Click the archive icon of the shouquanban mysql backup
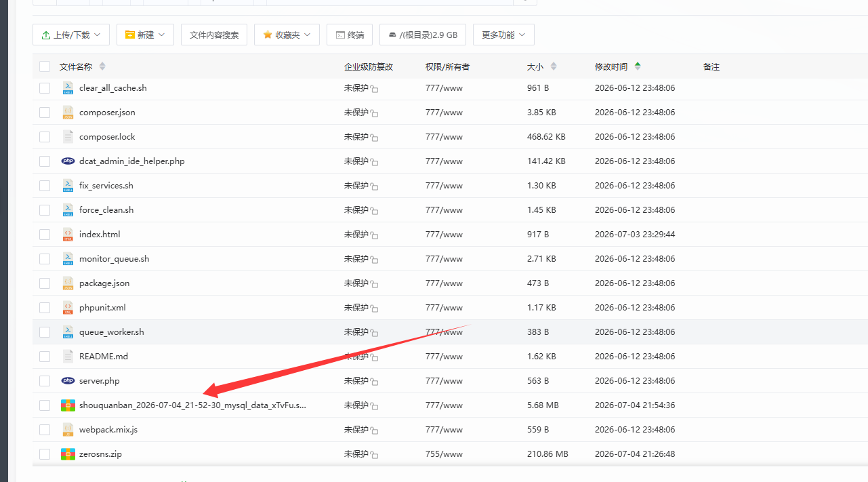This screenshot has height=482, width=868. 68,405
